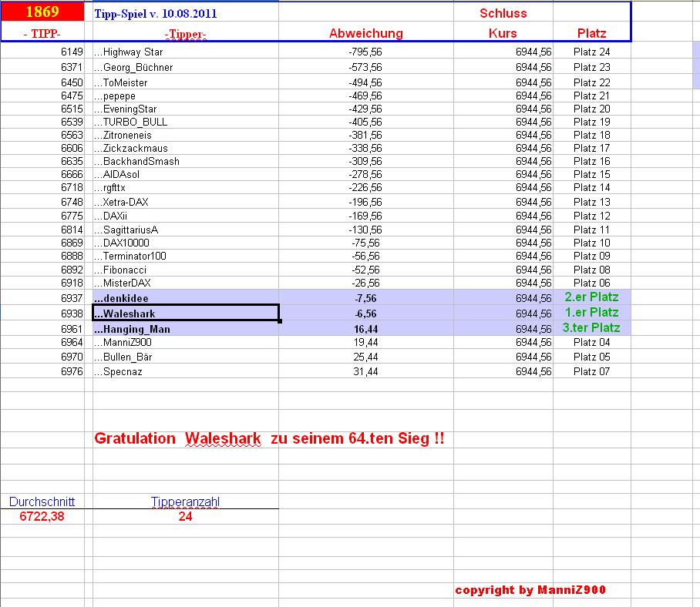Select the Highway Star name cell
The height and width of the screenshot is (607, 700).
[x=185, y=52]
